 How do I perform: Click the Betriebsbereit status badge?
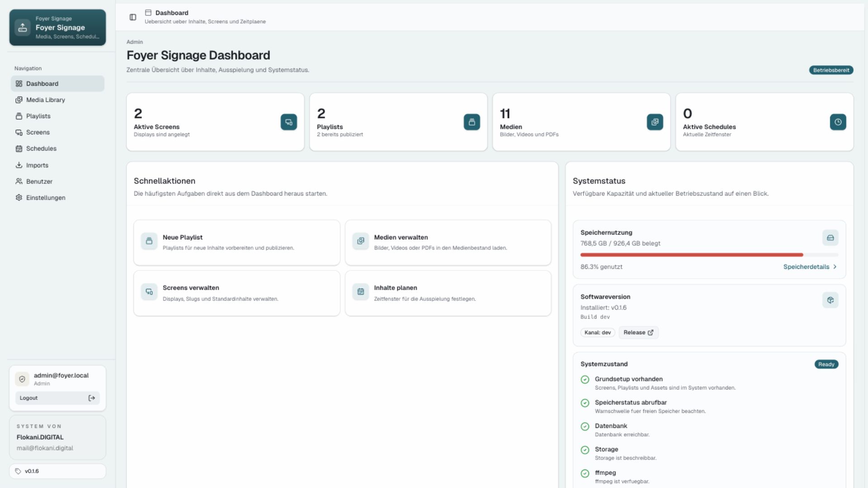point(831,70)
